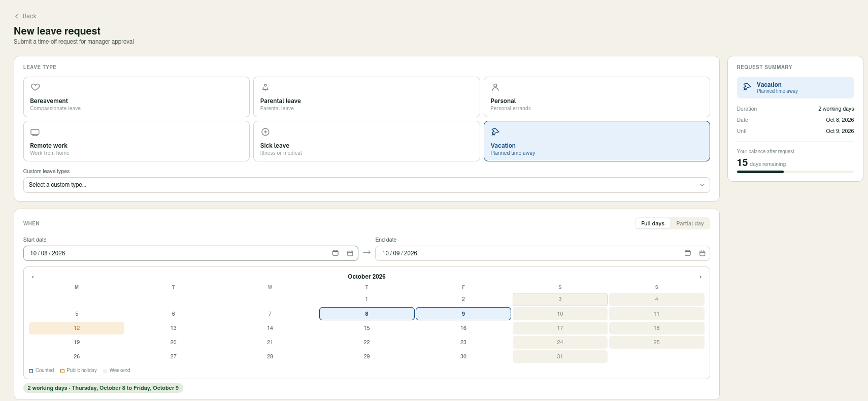This screenshot has width=868, height=401.
Task: Pick October 30 in the calendar
Action: pyautogui.click(x=463, y=356)
